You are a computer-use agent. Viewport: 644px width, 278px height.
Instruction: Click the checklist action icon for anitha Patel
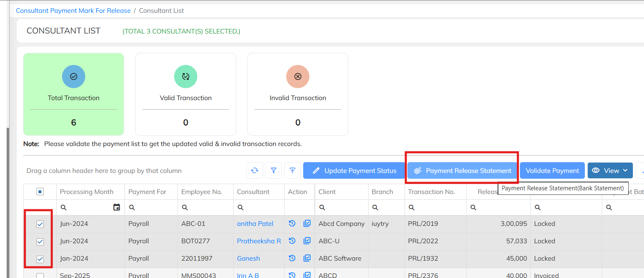[307, 223]
